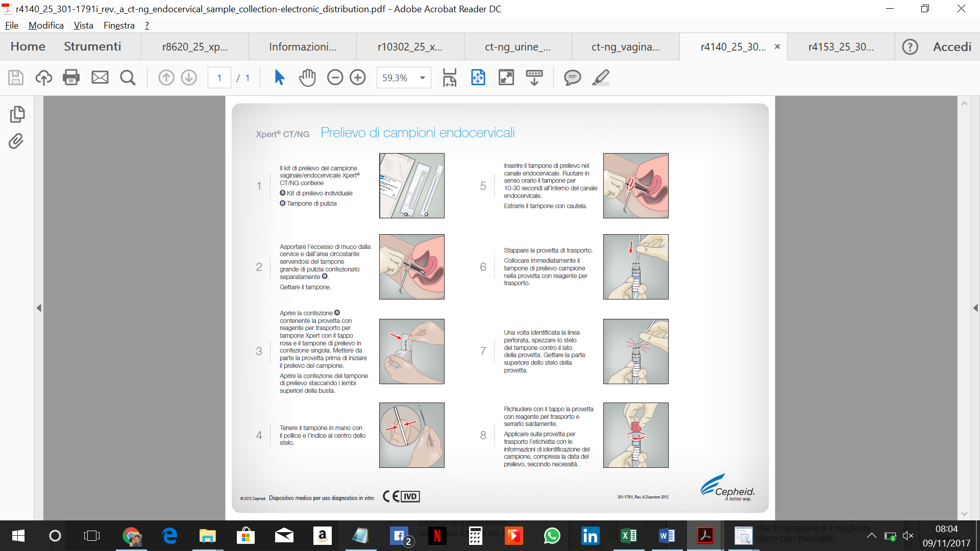The image size is (980, 551).
Task: Close the r4140_25_30... tab
Action: (x=777, y=46)
